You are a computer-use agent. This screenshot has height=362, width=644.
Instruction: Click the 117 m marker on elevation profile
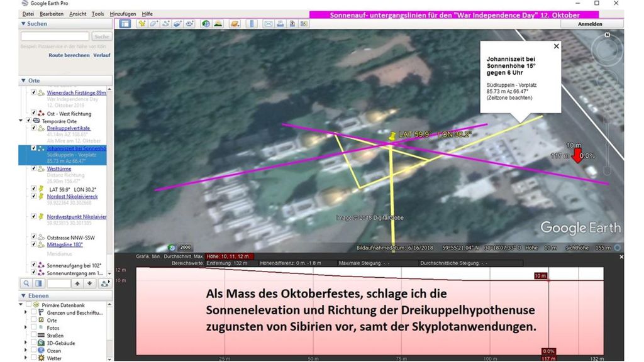(x=548, y=359)
